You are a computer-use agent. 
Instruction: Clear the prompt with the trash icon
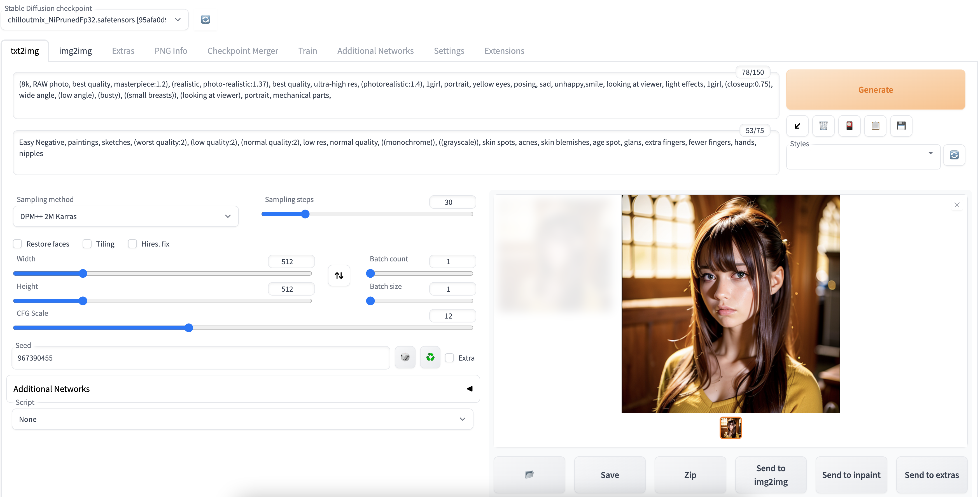click(823, 126)
